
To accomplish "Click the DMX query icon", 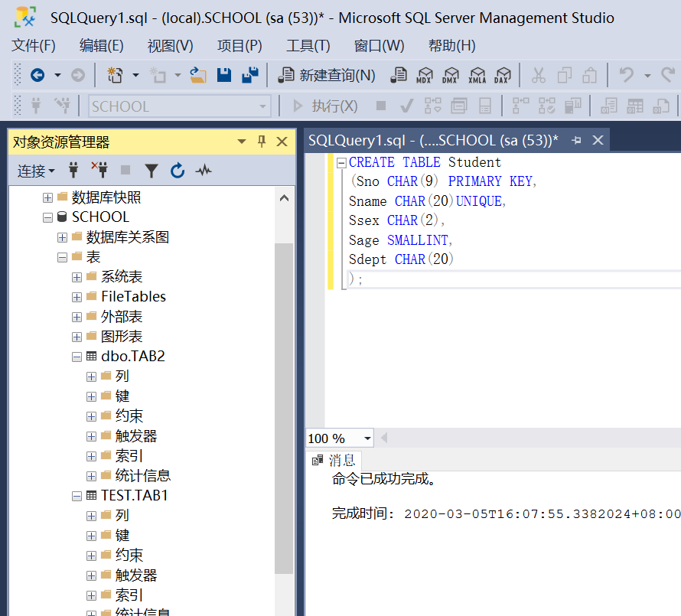I will [x=451, y=75].
